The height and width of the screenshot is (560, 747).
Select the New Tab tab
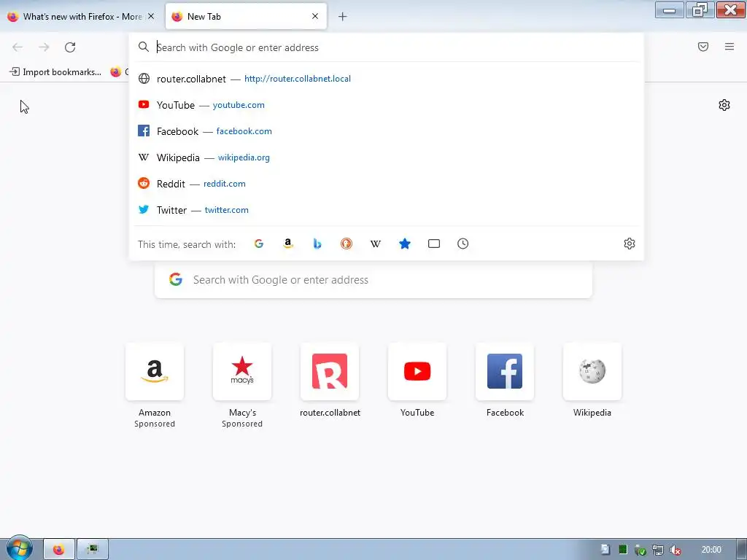[246, 16]
